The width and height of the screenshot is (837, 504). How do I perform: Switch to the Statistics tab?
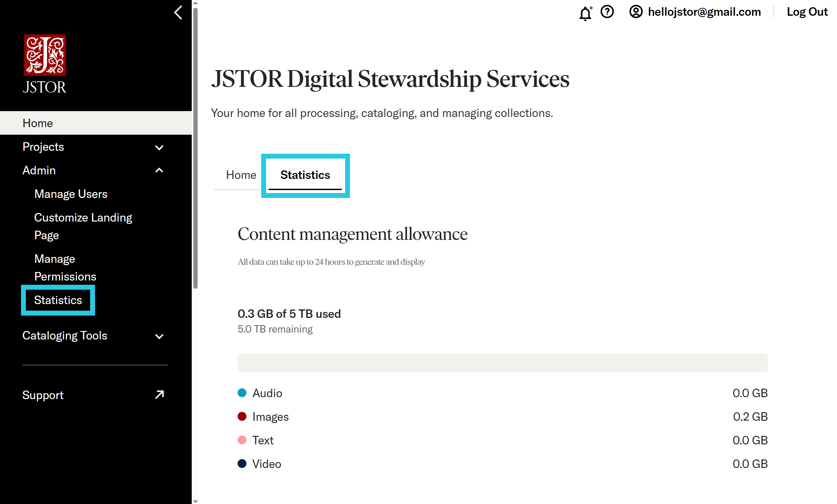coord(305,175)
